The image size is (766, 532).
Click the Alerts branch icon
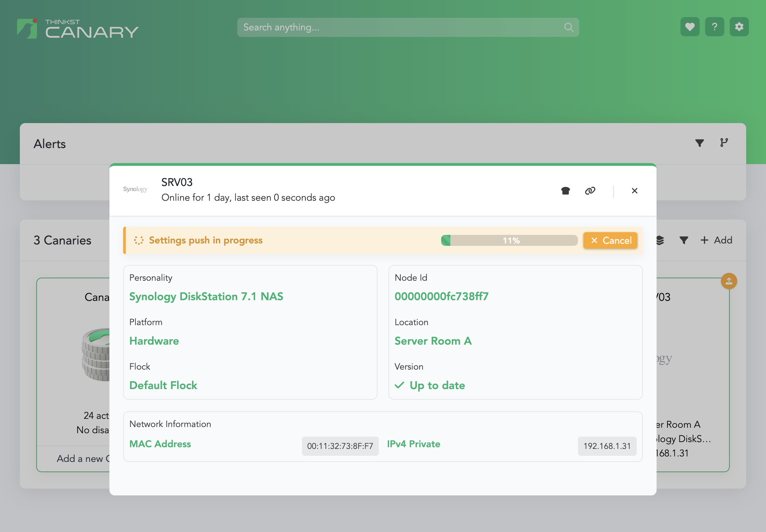click(x=724, y=143)
